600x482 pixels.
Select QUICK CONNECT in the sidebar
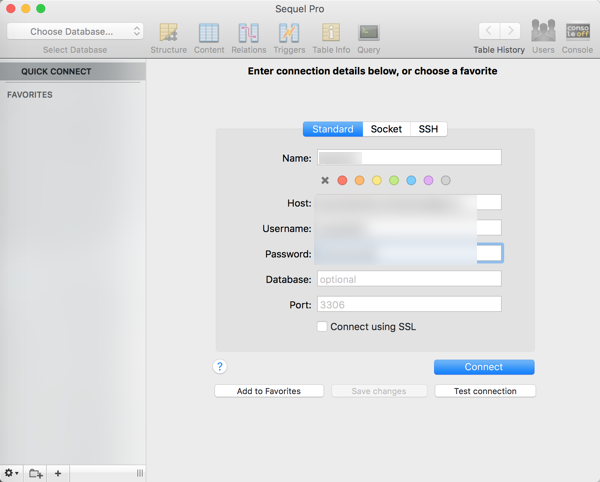click(73, 72)
